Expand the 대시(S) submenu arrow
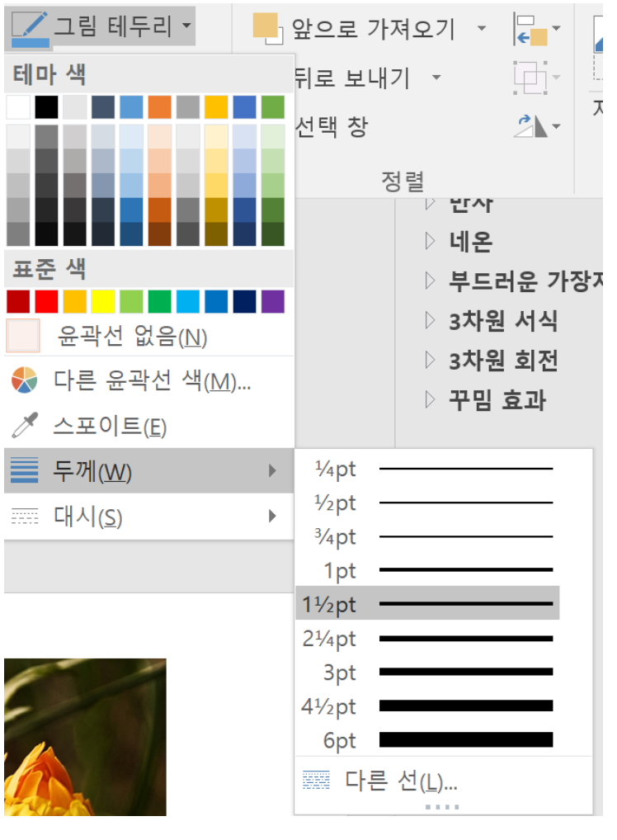This screenshot has height=840, width=617. coord(272,516)
